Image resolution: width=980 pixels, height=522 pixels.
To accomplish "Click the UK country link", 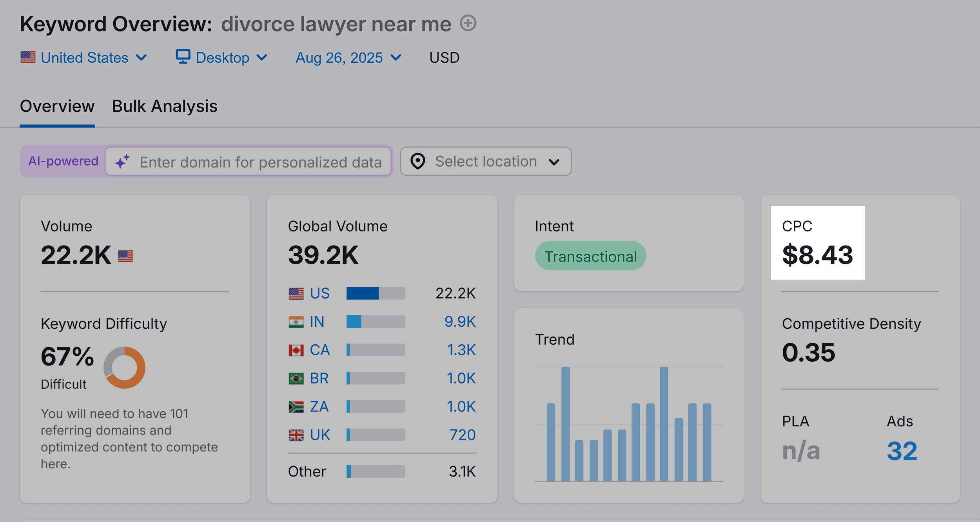I will click(x=320, y=435).
